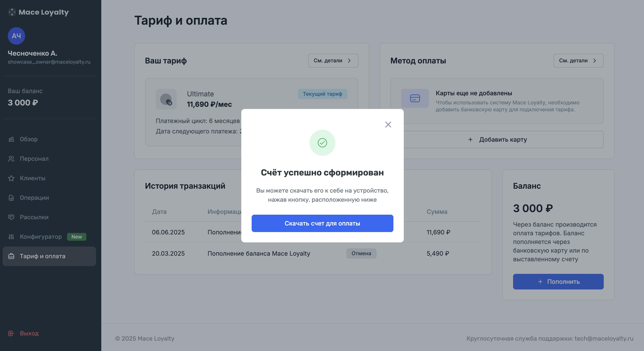Image resolution: width=644 pixels, height=351 pixels.
Task: Click the 'Отмена' status badge
Action: (361, 253)
